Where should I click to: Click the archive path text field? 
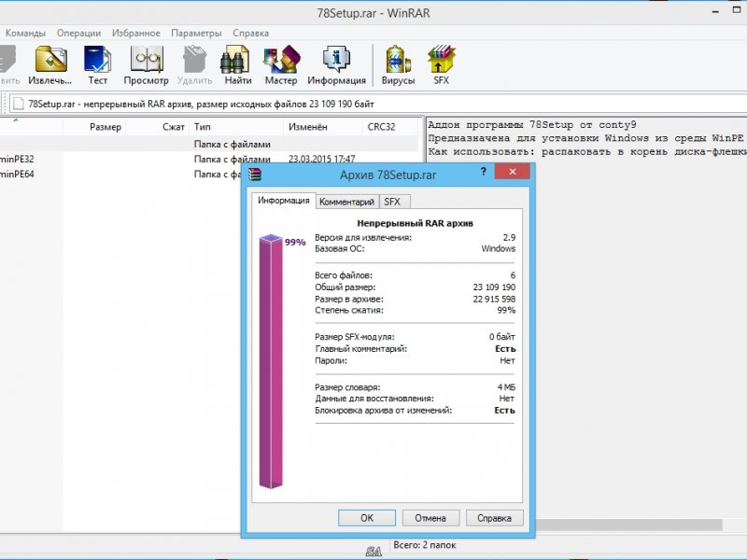click(379, 104)
